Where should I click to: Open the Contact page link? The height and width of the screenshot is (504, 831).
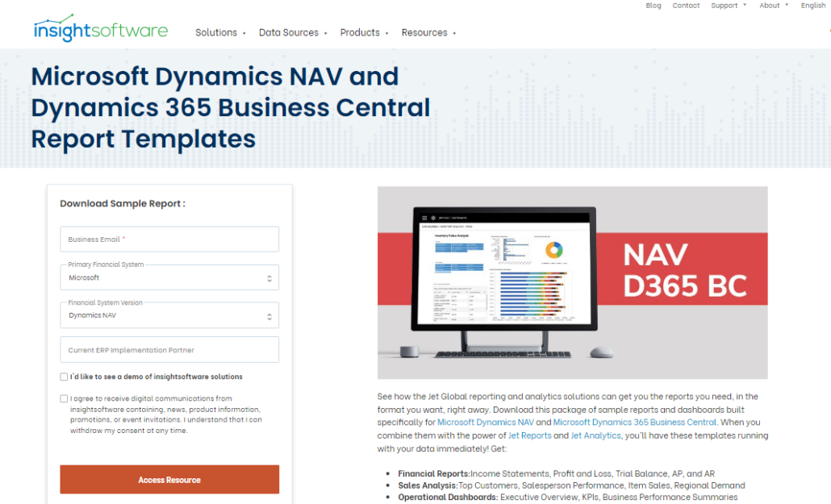click(686, 6)
